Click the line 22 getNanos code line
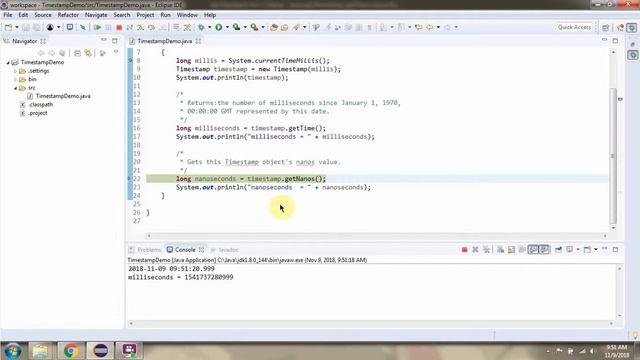This screenshot has height=360, width=640. click(251, 179)
